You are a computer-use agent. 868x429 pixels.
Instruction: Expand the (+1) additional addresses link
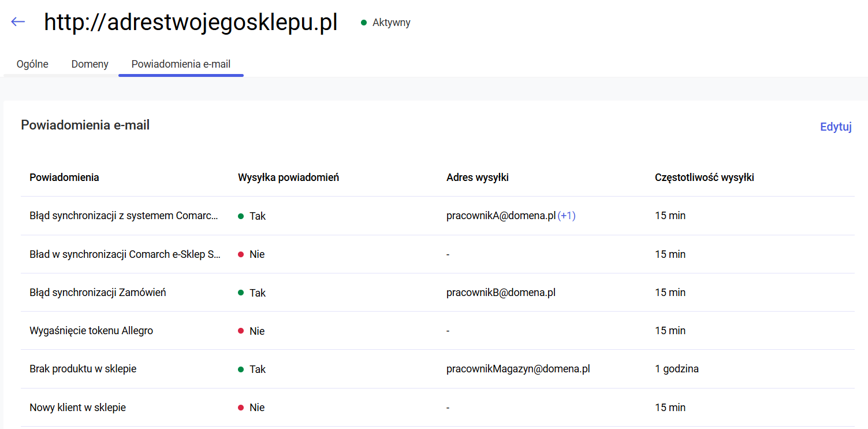567,216
